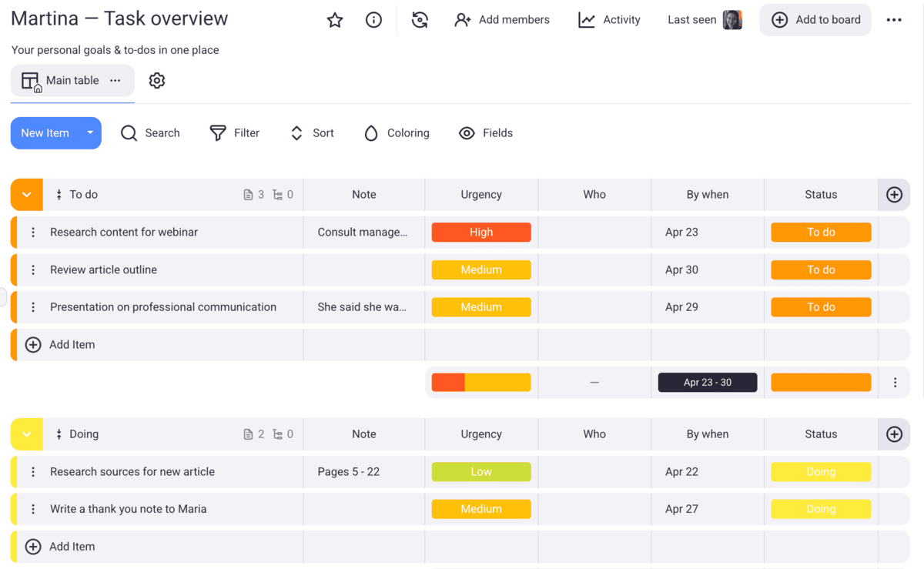Image resolution: width=924 pixels, height=569 pixels.
Task: Click Add members button
Action: [502, 20]
